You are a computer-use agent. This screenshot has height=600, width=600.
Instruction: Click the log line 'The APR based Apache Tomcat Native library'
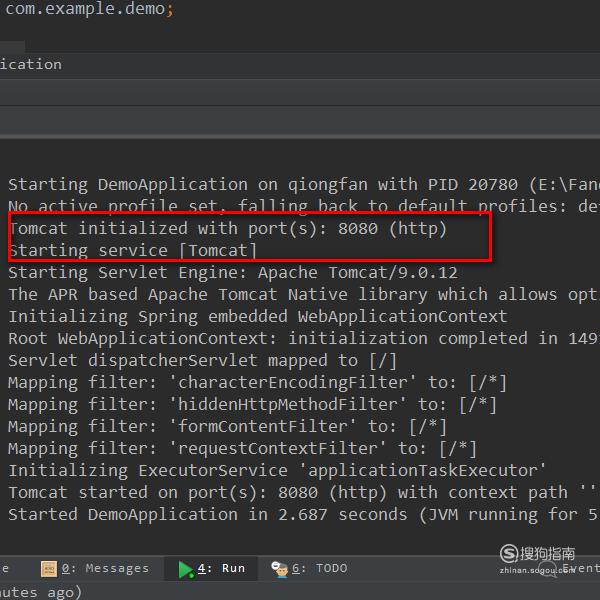pyautogui.click(x=304, y=295)
